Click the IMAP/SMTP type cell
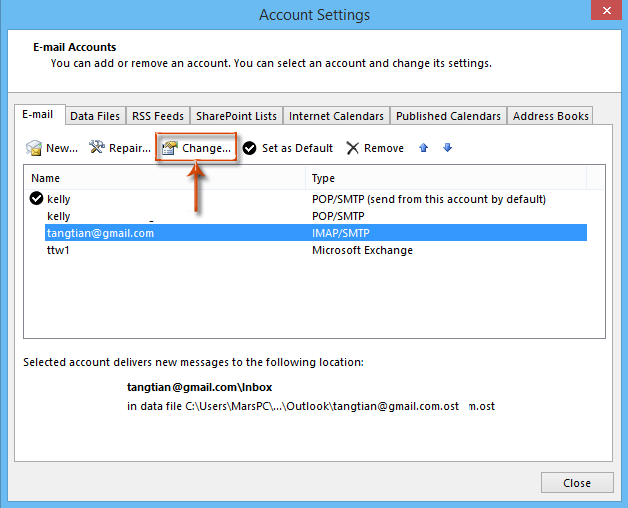The width and height of the screenshot is (628, 508). click(341, 233)
